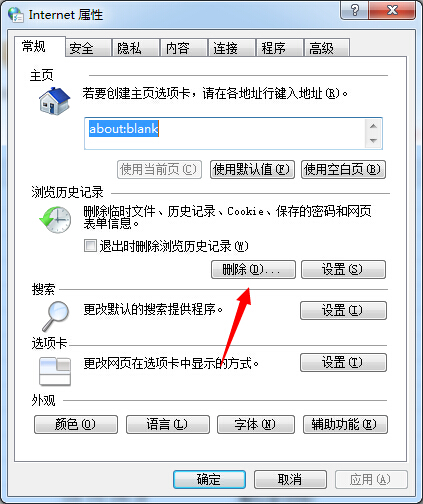Click the 删除(D)... button
The image size is (423, 504).
click(253, 269)
